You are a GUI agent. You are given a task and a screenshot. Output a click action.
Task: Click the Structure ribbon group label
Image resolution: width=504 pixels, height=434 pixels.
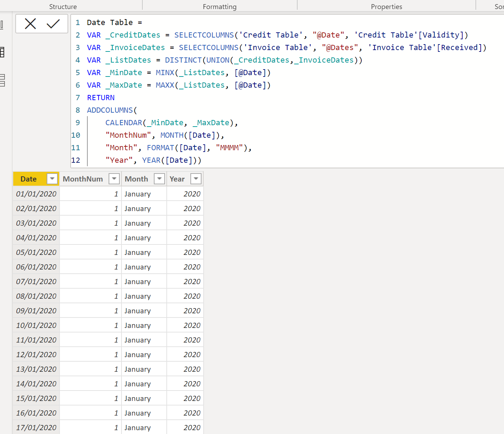(63, 7)
